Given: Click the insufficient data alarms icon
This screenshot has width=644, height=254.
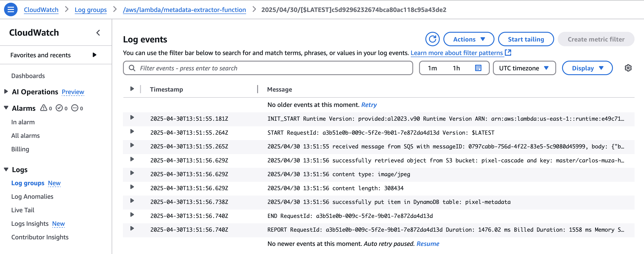Looking at the screenshot, I should tap(75, 108).
